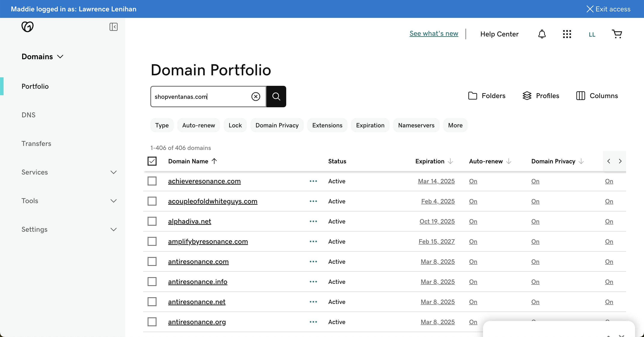This screenshot has height=337, width=644.
Task: Click Feb 15, 2027 expiration date
Action: 436,242
